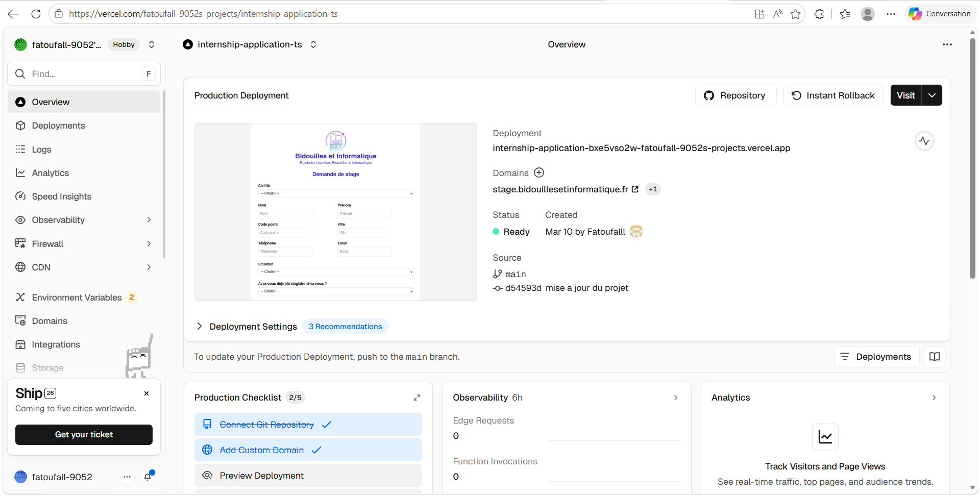
Task: Open the external link icon beside stage.bidouillesetinformatique.fr
Action: point(635,189)
